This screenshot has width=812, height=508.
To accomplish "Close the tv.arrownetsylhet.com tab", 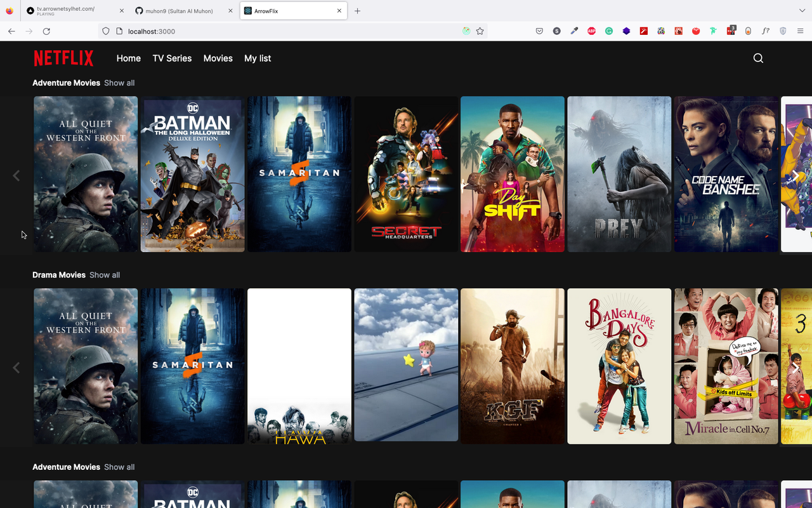I will (122, 11).
